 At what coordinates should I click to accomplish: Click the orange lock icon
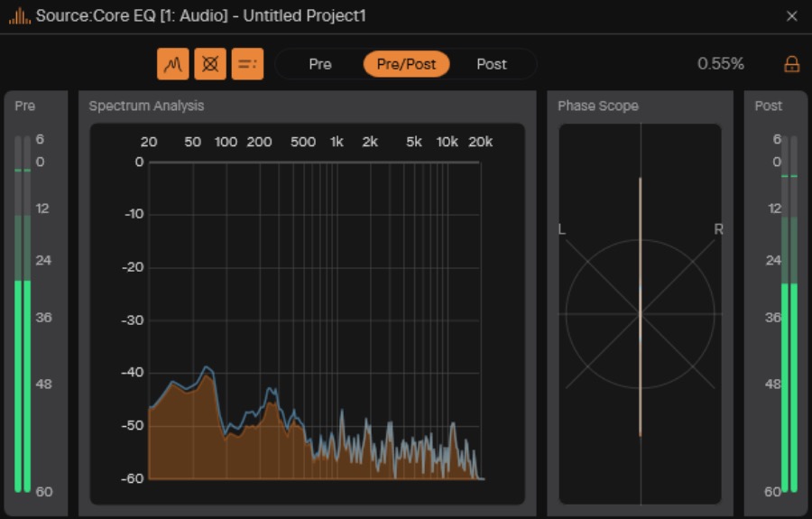(x=792, y=64)
